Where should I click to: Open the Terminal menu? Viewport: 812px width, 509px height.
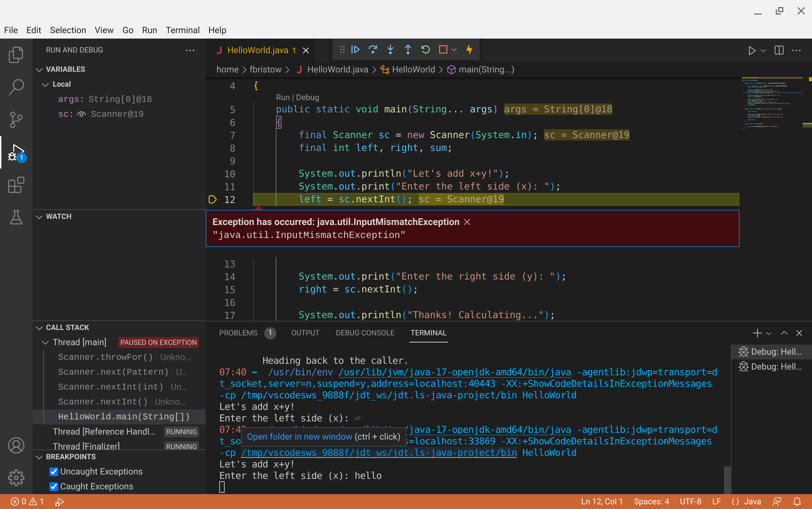click(183, 30)
